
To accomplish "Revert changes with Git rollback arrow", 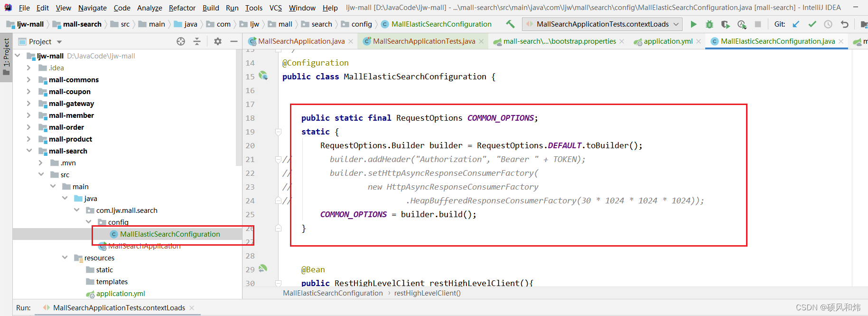I will 845,24.
